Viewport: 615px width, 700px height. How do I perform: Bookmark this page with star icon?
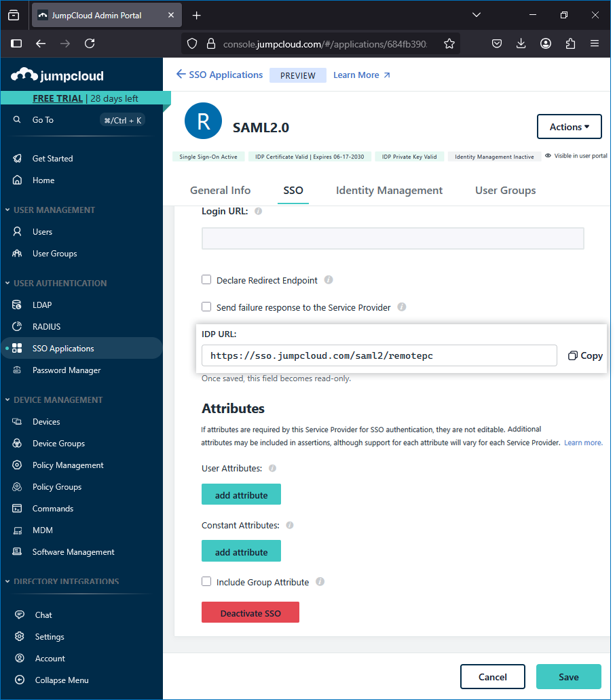449,43
